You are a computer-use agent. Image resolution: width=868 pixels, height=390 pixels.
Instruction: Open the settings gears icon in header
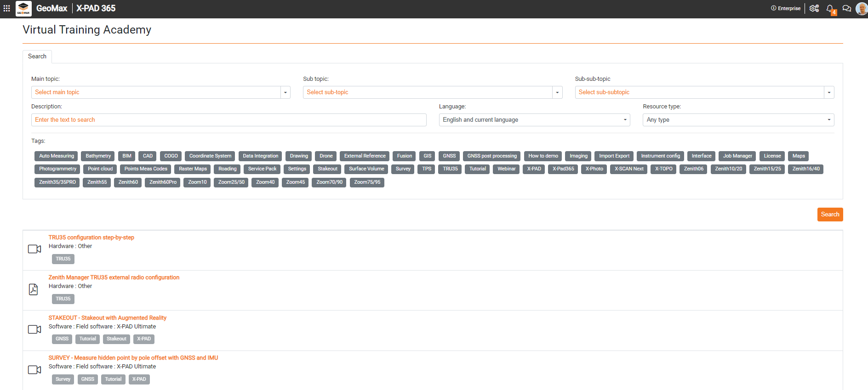coord(814,8)
